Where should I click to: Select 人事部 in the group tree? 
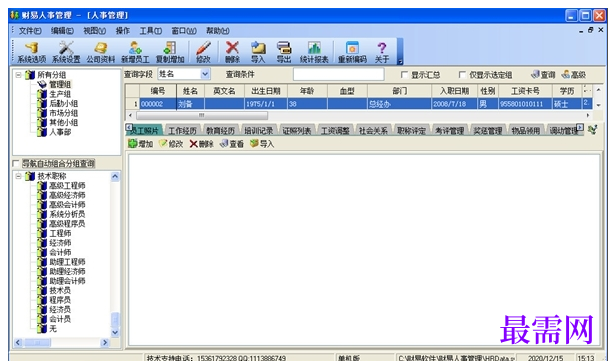click(60, 132)
